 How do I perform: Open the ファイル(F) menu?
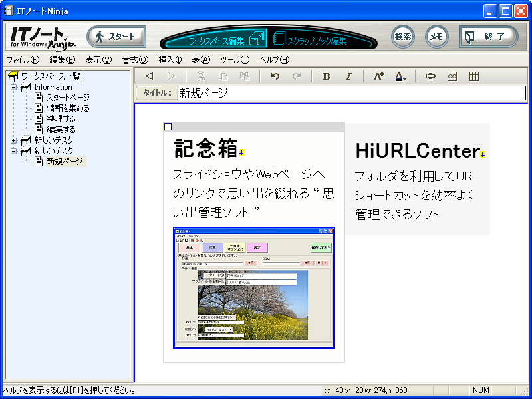point(23,60)
